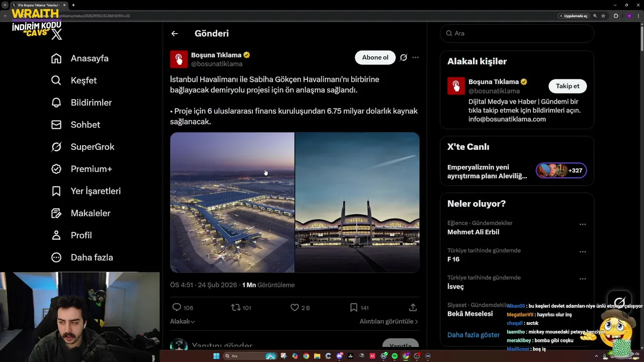Open Daha fazla circle icon
644x362 pixels.
click(56, 257)
